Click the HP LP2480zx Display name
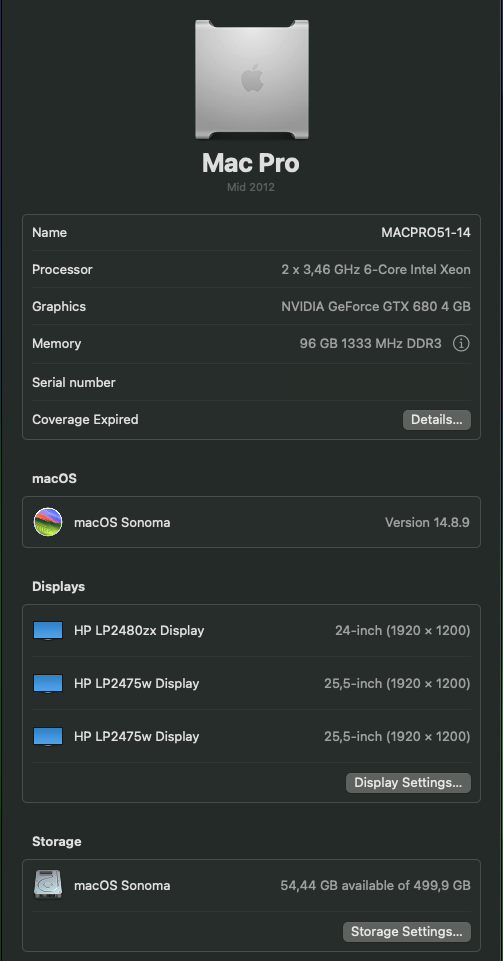 139,631
